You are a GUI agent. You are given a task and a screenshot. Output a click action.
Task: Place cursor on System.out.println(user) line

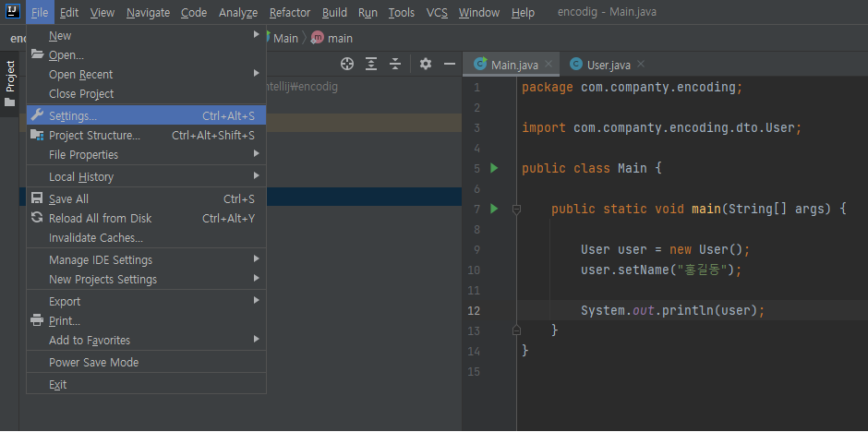pos(672,310)
